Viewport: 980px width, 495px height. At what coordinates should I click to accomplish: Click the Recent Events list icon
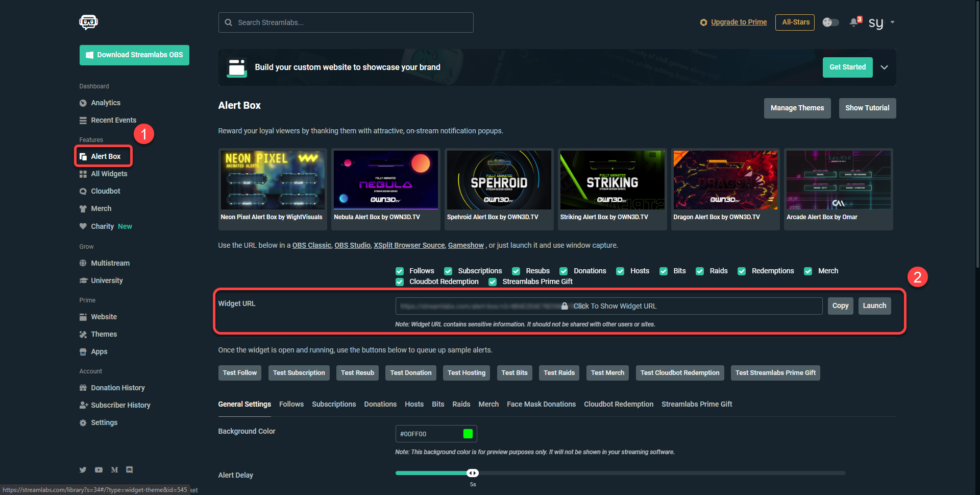83,121
